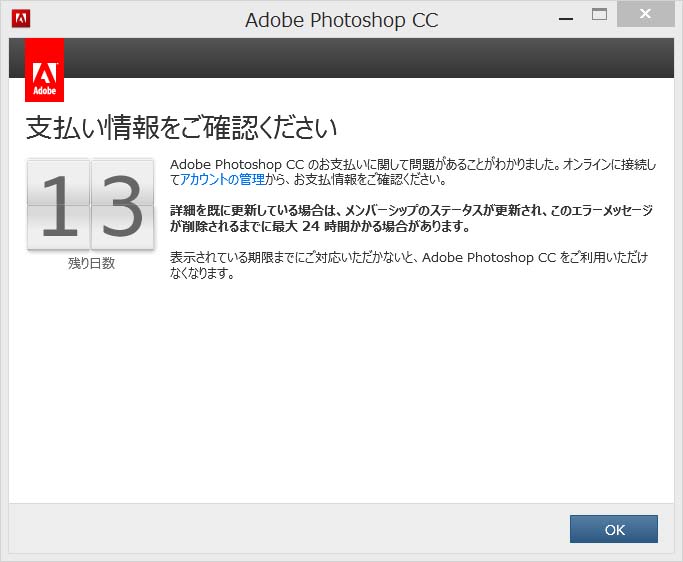Click the bold paragraph beginning with 詳細を既に更新
The width and height of the screenshot is (683, 562).
click(411, 218)
